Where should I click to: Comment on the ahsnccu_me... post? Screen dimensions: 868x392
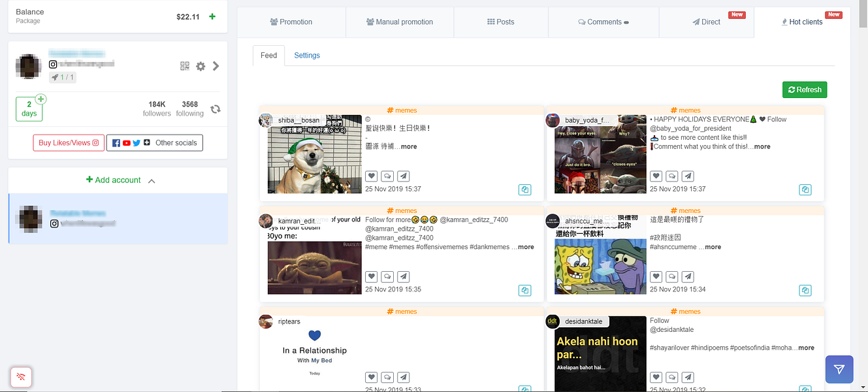[672, 276]
